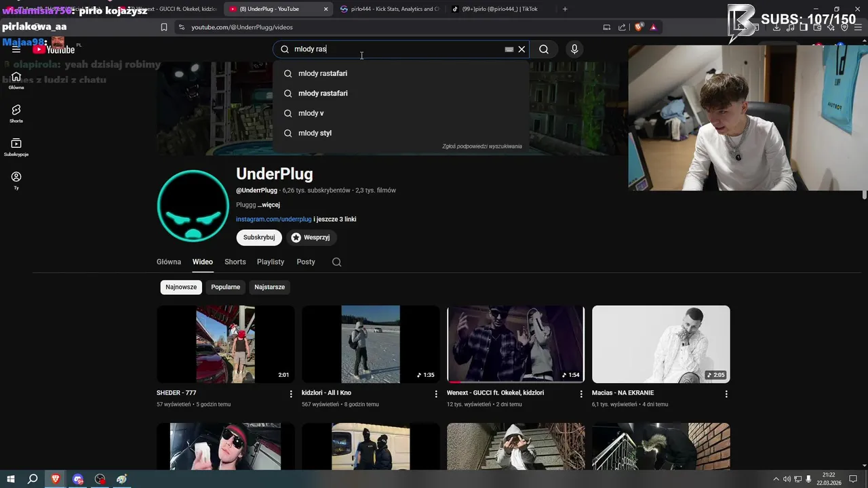Go to the YouTube home logo
This screenshot has width=868, height=488.
54,49
